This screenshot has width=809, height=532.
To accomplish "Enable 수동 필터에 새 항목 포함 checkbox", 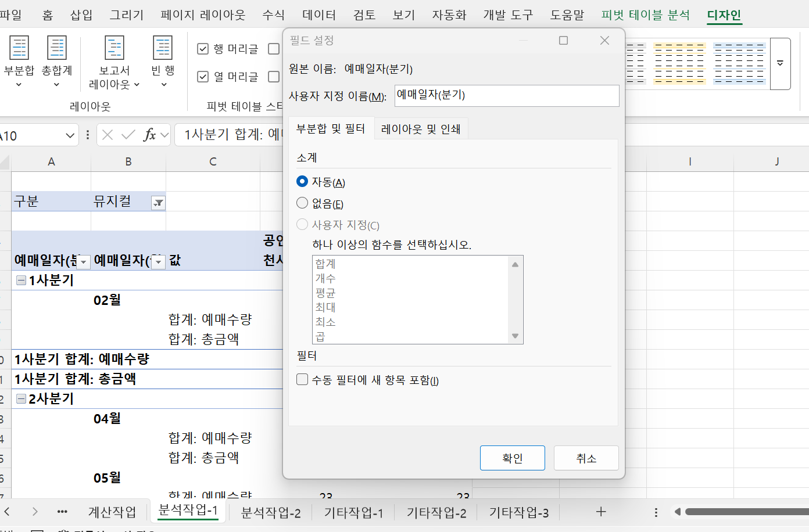I will click(302, 380).
